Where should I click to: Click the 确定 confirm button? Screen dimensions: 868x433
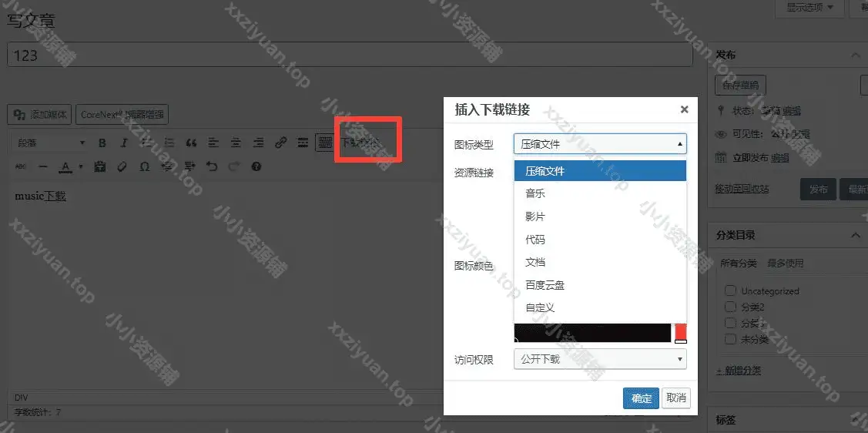[641, 398]
